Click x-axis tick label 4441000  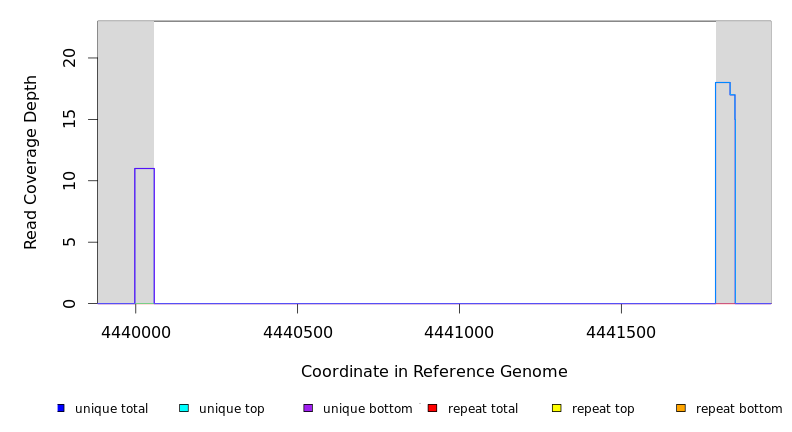pyautogui.click(x=459, y=331)
